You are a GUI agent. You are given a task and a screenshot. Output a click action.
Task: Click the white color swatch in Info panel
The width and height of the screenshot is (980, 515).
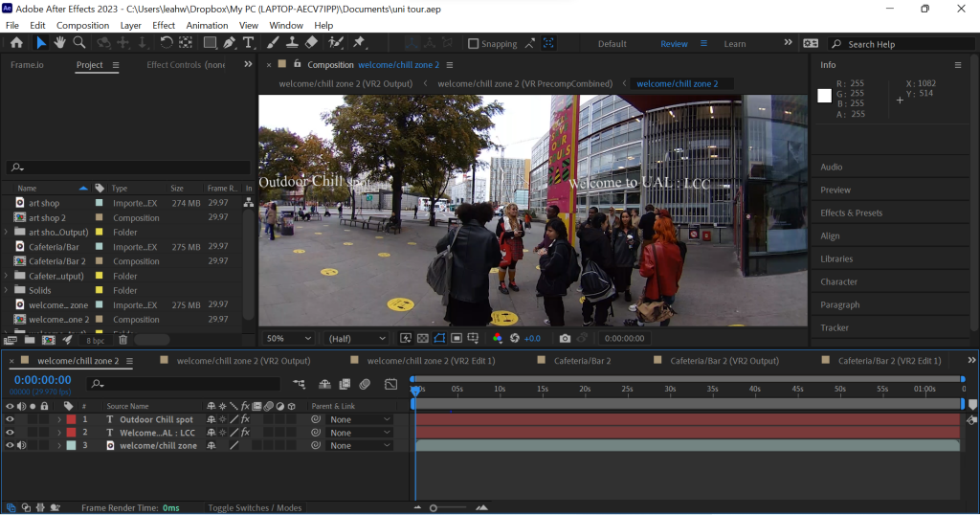pos(824,96)
